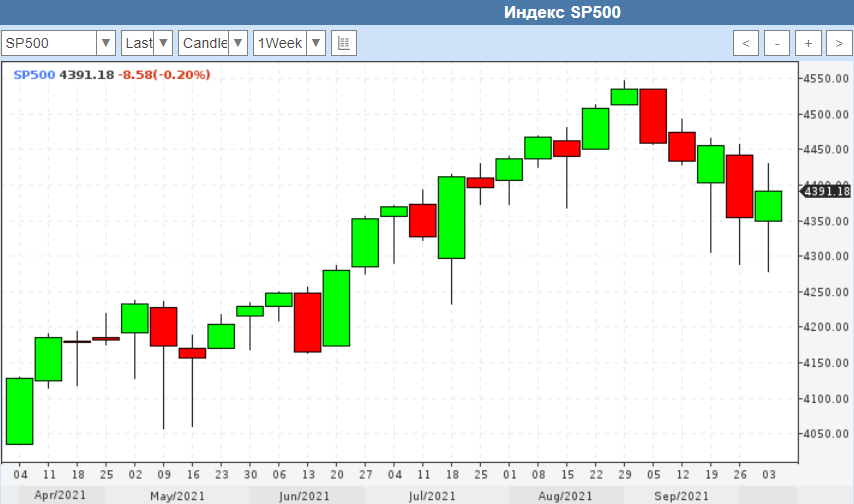Image resolution: width=854 pixels, height=504 pixels.
Task: Select the last green candle at date 03
Action: click(x=768, y=206)
